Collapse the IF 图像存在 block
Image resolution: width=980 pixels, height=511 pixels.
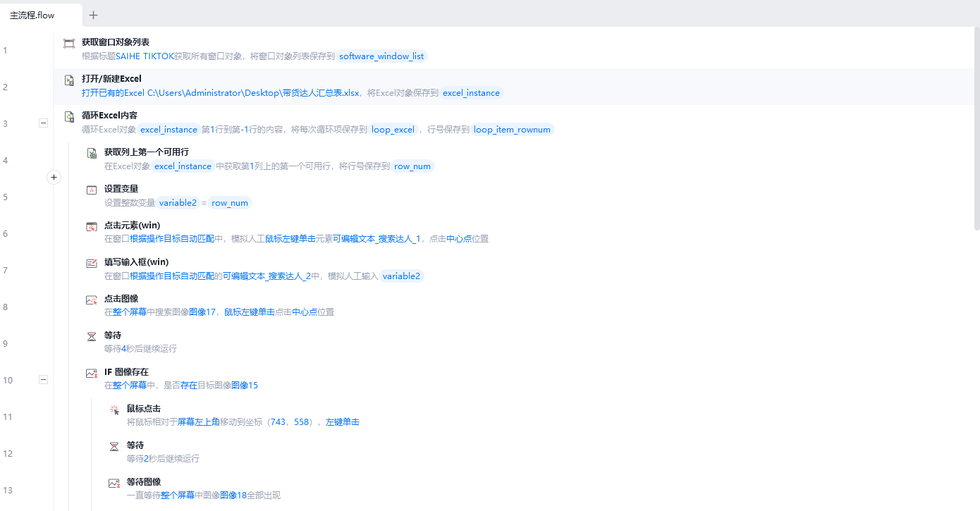click(43, 380)
